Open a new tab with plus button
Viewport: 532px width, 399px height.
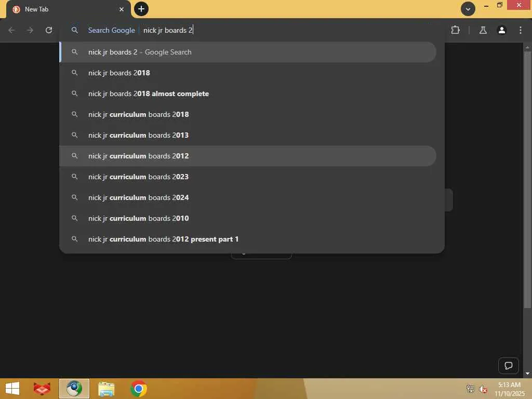[141, 9]
